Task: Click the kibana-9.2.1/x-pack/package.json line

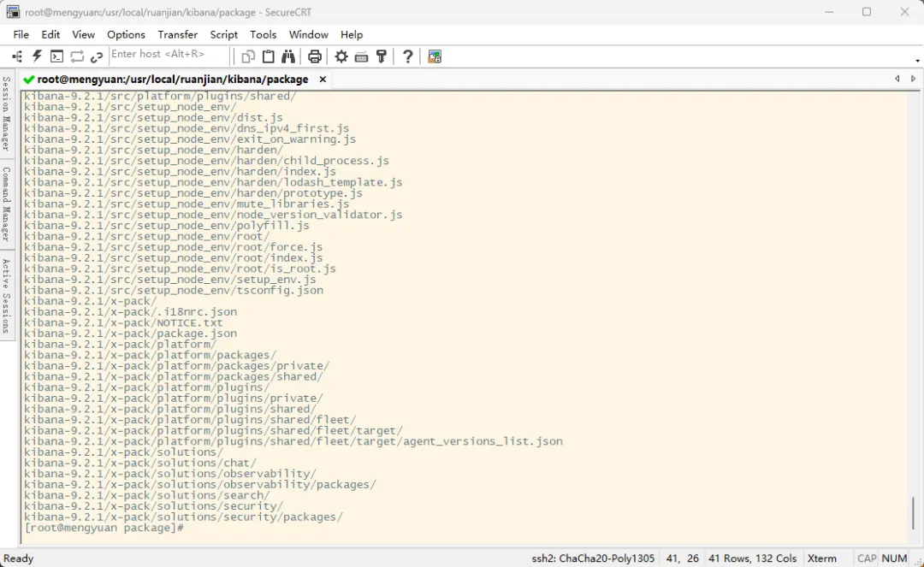Action: [x=130, y=334]
